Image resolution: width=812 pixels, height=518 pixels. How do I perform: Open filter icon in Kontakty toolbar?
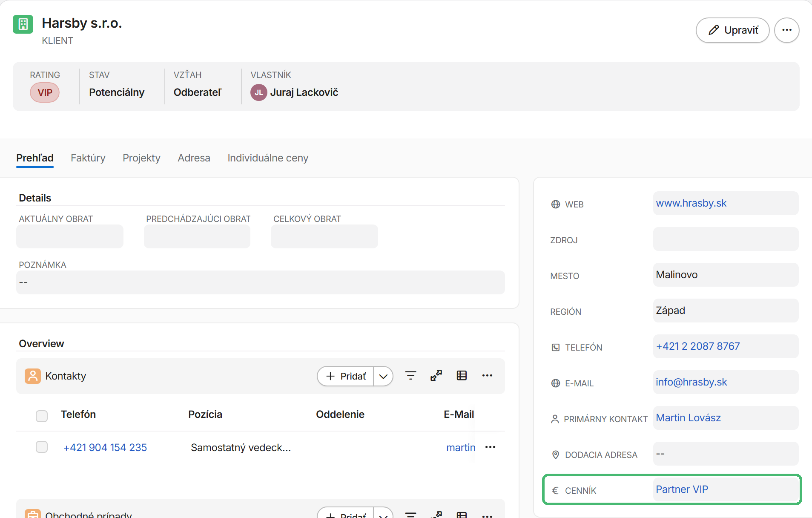tap(410, 376)
